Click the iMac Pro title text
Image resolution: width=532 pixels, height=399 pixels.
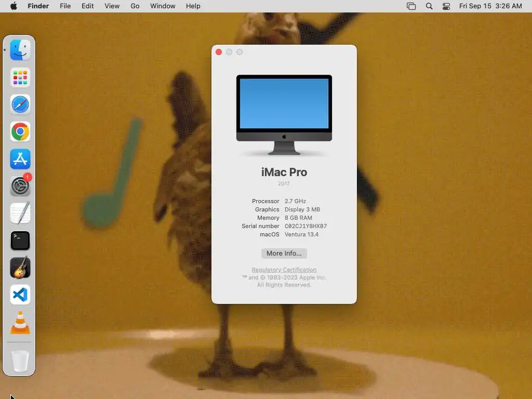[284, 172]
